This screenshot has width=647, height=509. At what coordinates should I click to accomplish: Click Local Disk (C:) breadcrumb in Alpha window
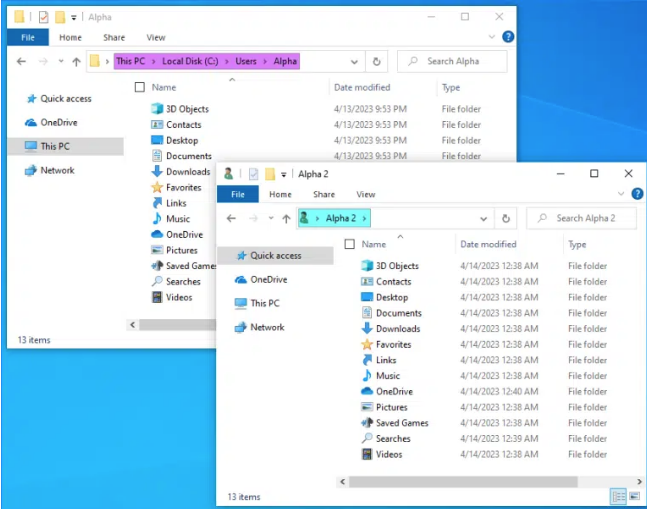190,61
